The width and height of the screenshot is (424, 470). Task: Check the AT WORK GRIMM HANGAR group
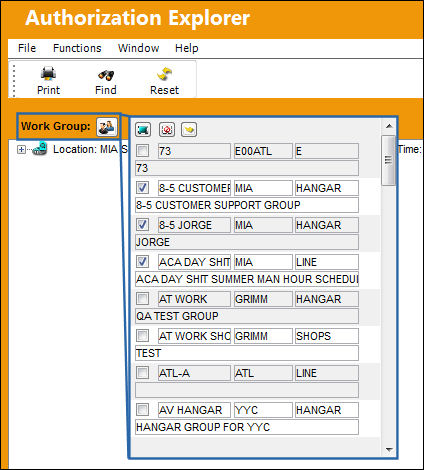pos(143,299)
